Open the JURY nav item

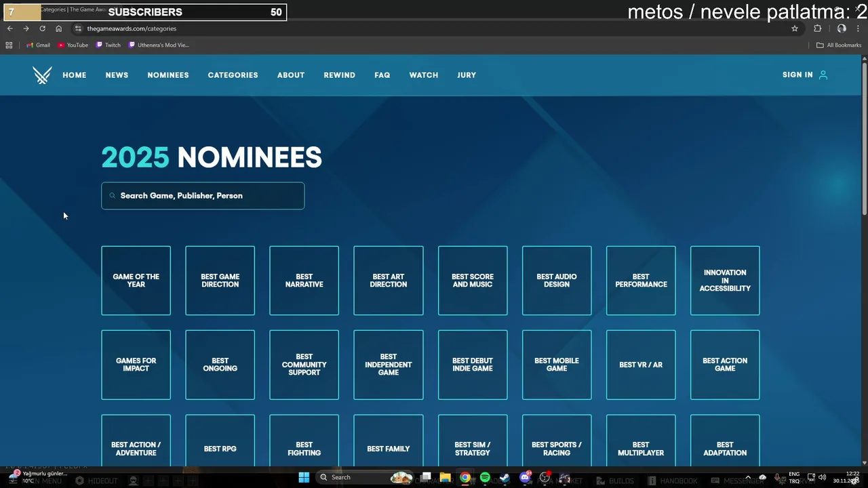pos(467,75)
